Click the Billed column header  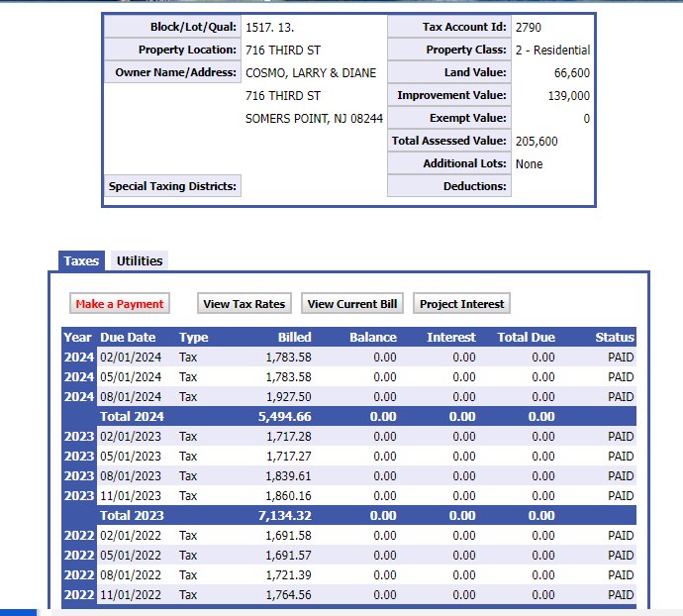click(x=295, y=337)
